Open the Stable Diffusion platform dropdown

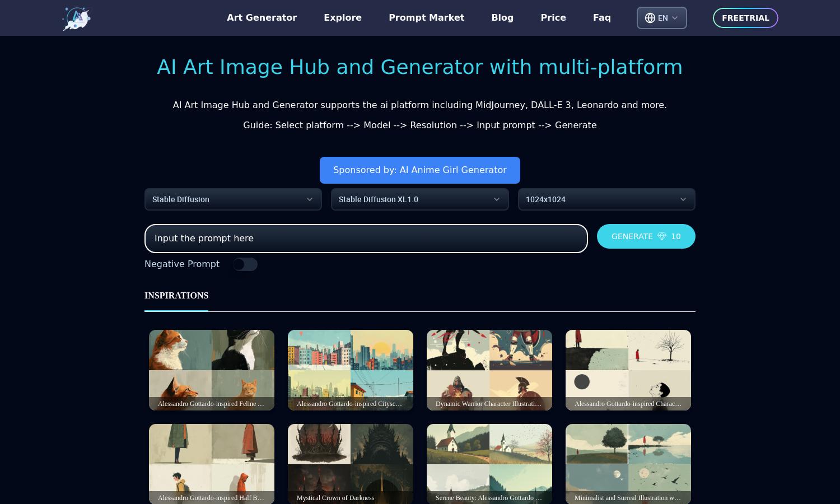[x=233, y=199]
